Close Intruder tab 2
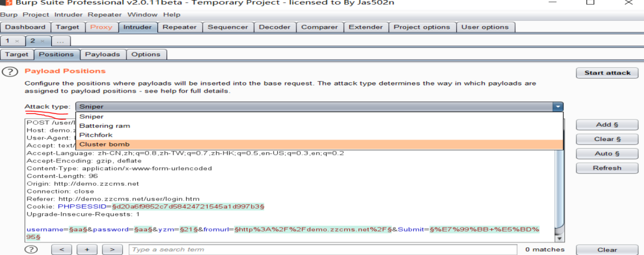 [42, 41]
